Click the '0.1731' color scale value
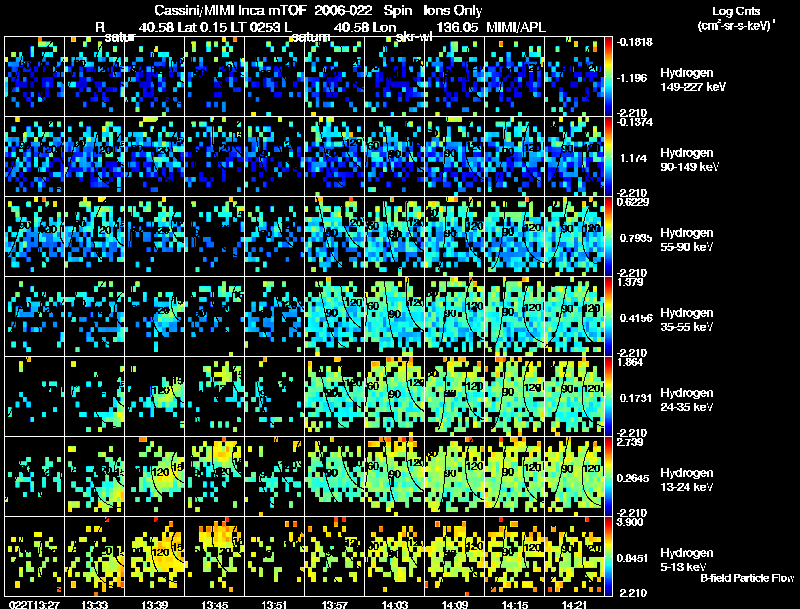The image size is (800, 609). click(x=636, y=398)
